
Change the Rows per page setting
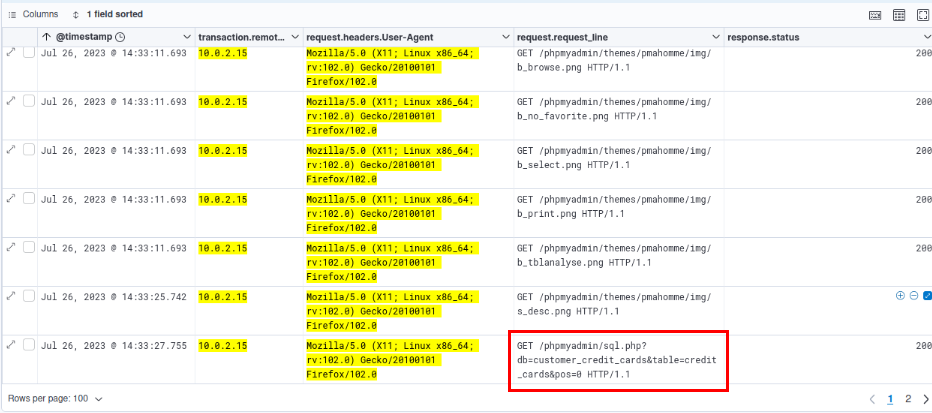point(55,398)
